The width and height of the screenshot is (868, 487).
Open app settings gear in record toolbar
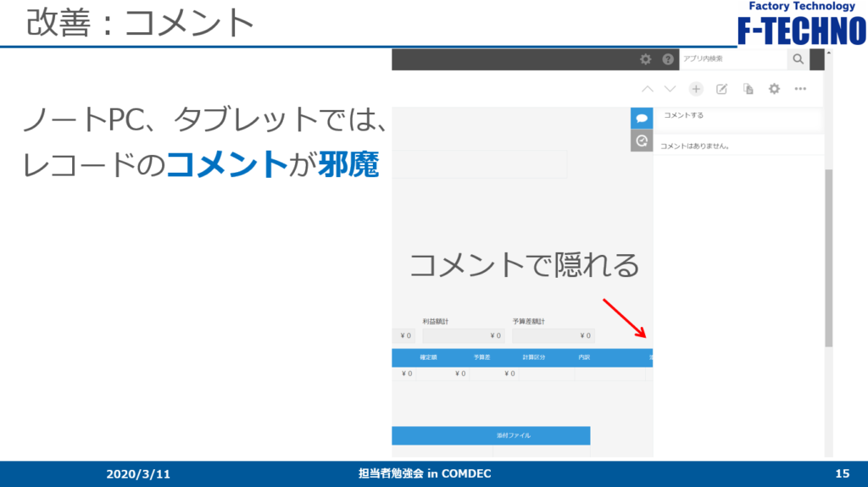point(774,89)
